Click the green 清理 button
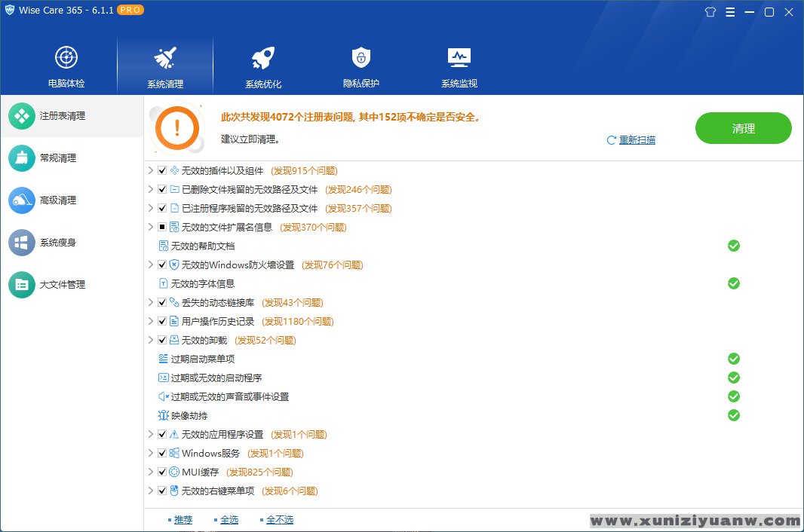This screenshot has height=532, width=804. 743,128
